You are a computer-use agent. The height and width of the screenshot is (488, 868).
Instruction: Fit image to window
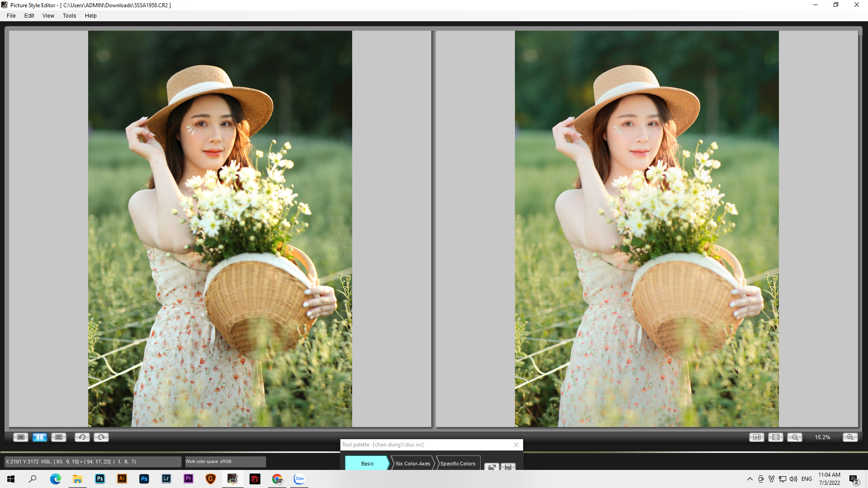[776, 437]
